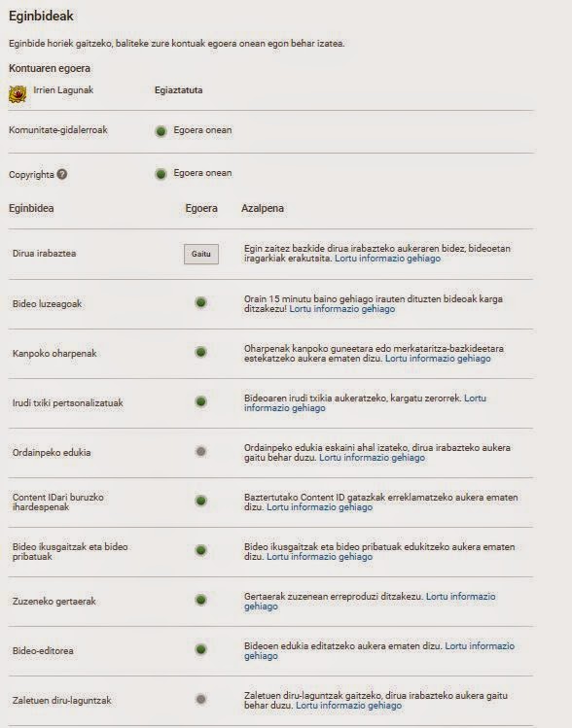Screen dimensions: 572x728
Task: Click the Eginbideak page heading
Action: pyautogui.click(x=41, y=16)
